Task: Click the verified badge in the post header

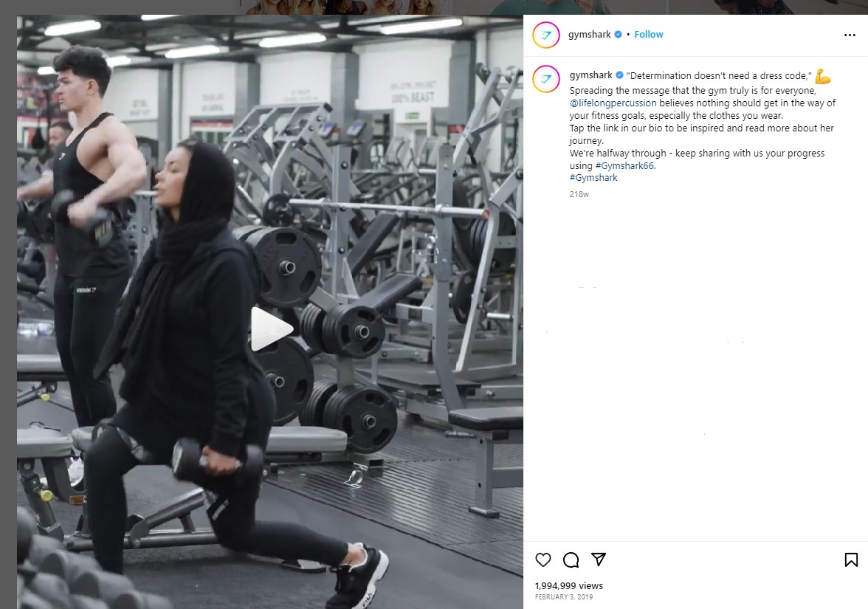Action: (618, 34)
